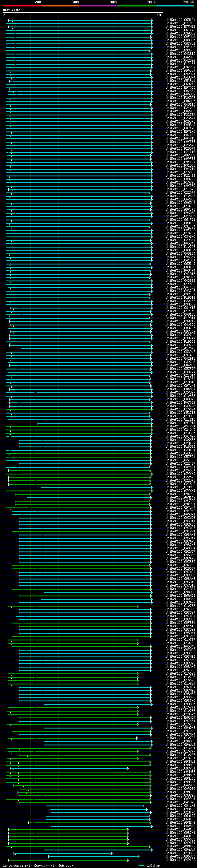Select the UniRef100_P19309 label
197x868 pixels.
tap(180, 416)
